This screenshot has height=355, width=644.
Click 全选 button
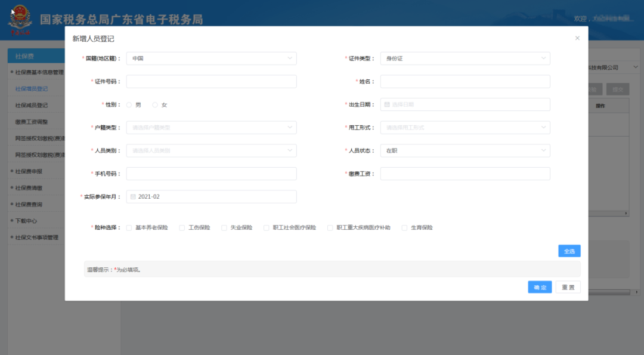[569, 251]
